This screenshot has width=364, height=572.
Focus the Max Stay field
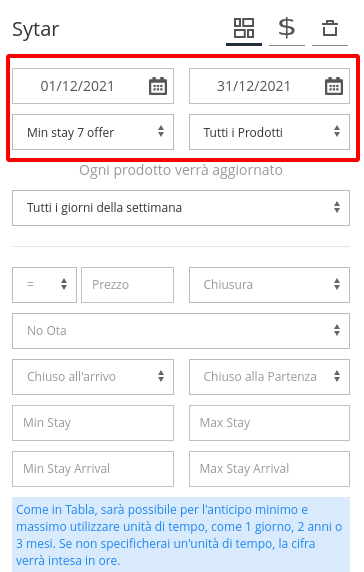pos(269,423)
